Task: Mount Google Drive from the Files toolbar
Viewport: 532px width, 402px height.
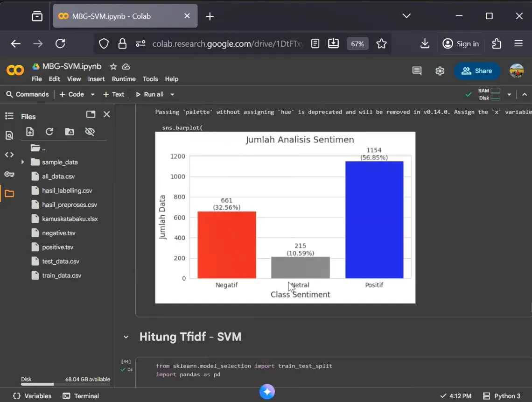Action: click(70, 132)
